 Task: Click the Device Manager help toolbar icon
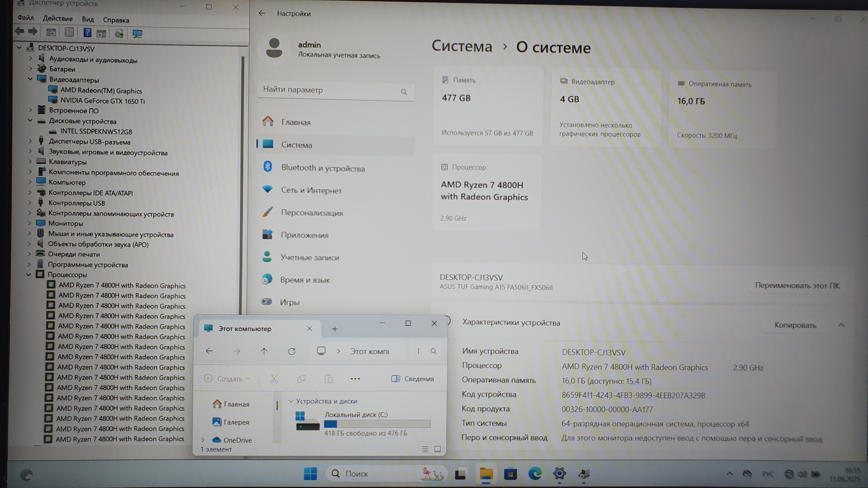click(x=87, y=33)
